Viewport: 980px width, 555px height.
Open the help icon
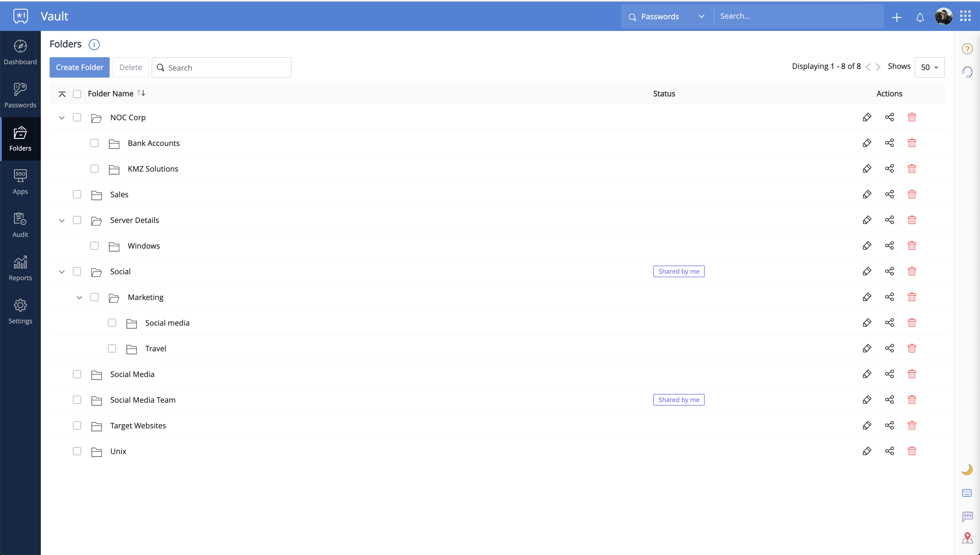[x=967, y=48]
